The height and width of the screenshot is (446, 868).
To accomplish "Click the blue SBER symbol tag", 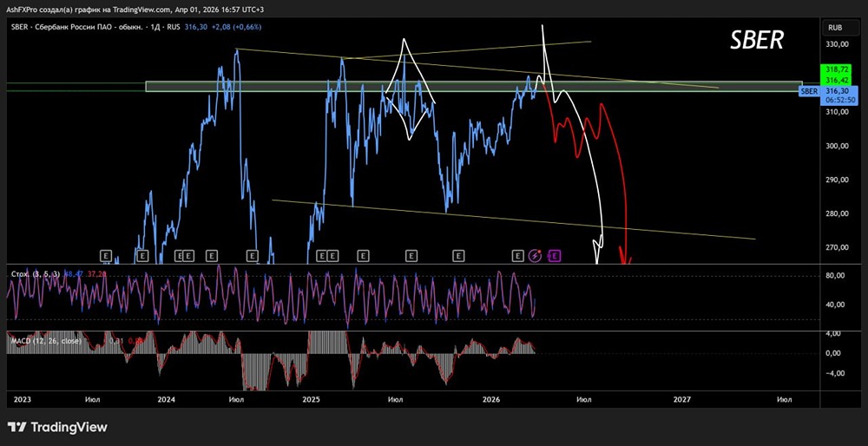I will click(809, 91).
